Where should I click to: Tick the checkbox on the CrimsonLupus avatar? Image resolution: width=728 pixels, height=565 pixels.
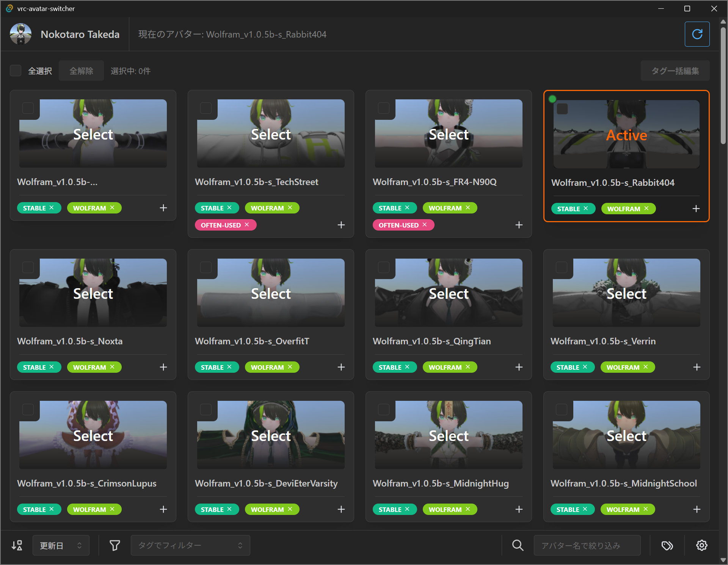point(28,410)
